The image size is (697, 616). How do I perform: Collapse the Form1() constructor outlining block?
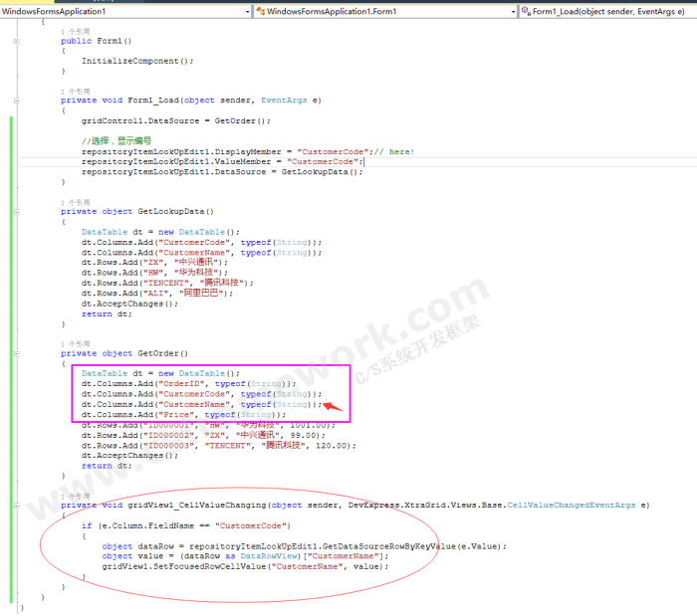point(19,41)
